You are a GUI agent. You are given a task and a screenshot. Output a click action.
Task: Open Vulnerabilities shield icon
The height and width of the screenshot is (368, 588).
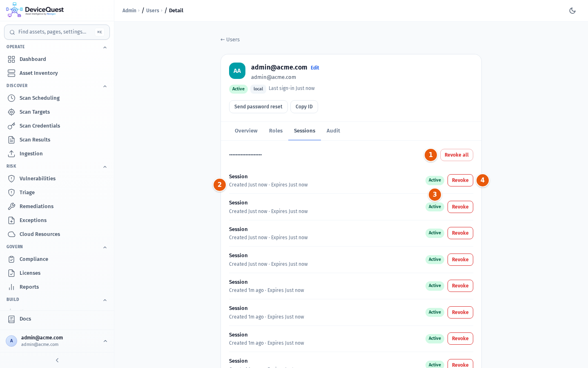pyautogui.click(x=11, y=179)
